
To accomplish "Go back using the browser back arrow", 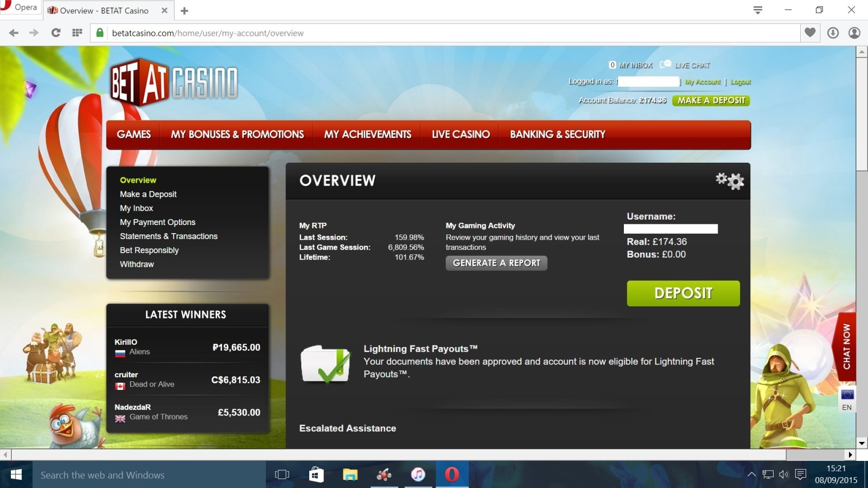I will (14, 33).
